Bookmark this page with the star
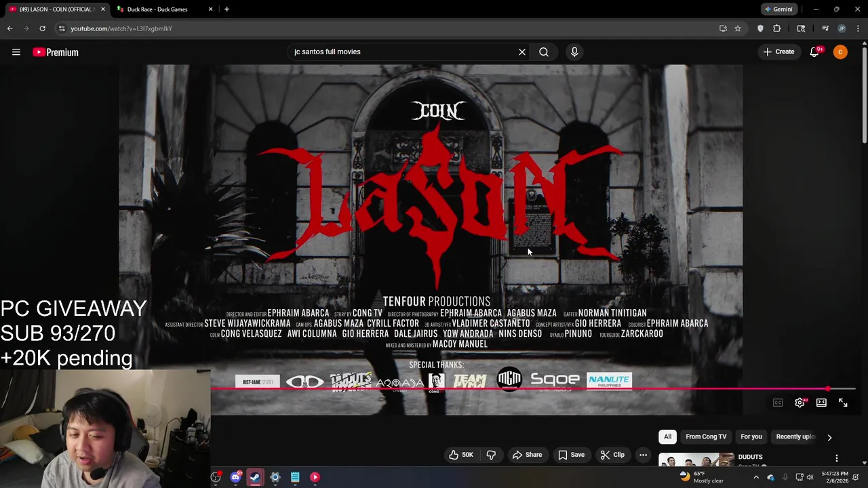Viewport: 868px width, 488px height. 738,28
